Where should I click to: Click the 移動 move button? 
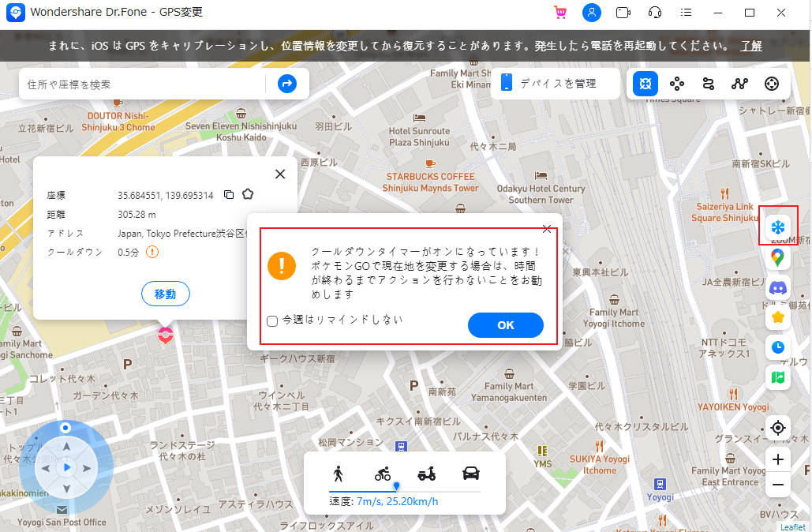(x=166, y=294)
